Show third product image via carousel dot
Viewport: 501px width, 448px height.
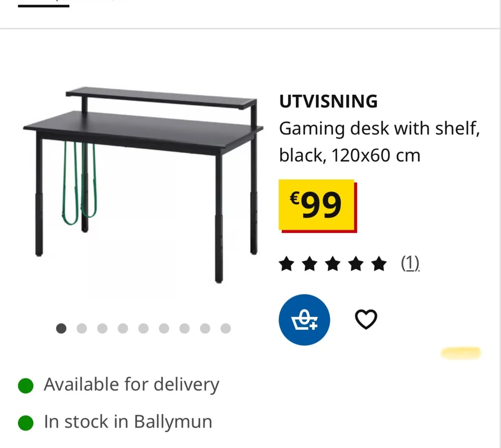102,329
